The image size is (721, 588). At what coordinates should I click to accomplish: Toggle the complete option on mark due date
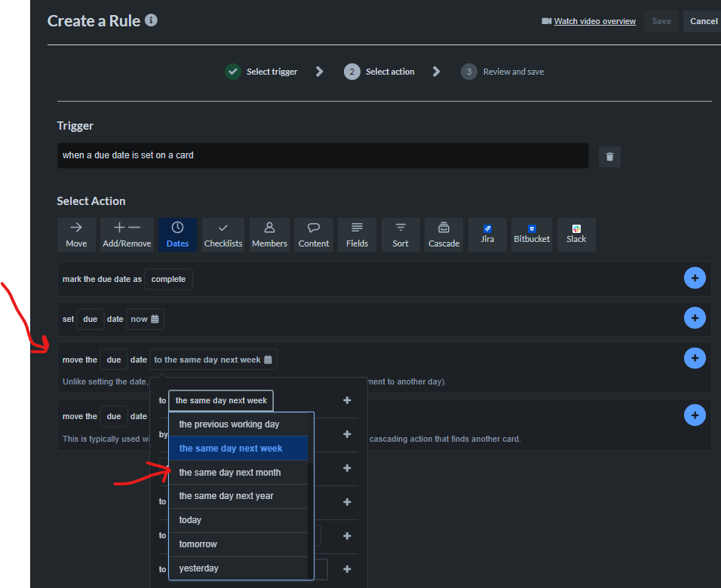(x=168, y=279)
